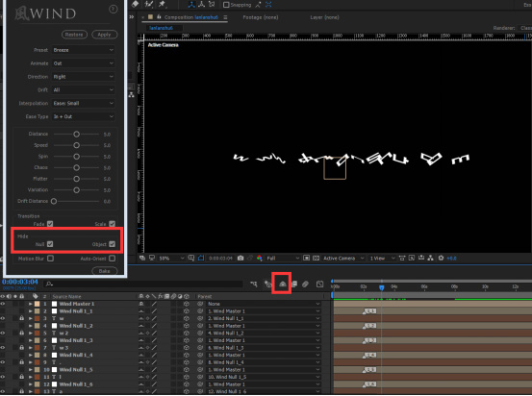Click the Bake button in Wind panel
Image resolution: width=532 pixels, height=396 pixels.
click(x=105, y=271)
